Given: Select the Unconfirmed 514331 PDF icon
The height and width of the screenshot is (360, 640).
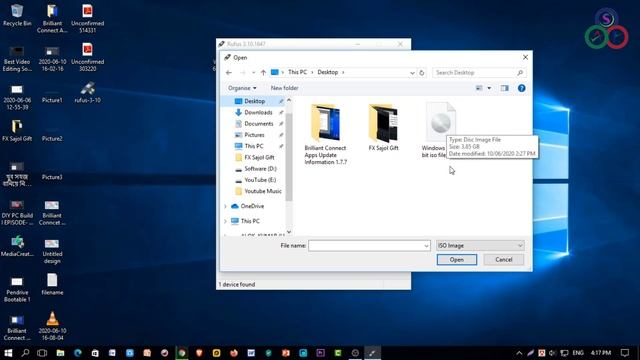Looking at the screenshot, I should pos(87,18).
